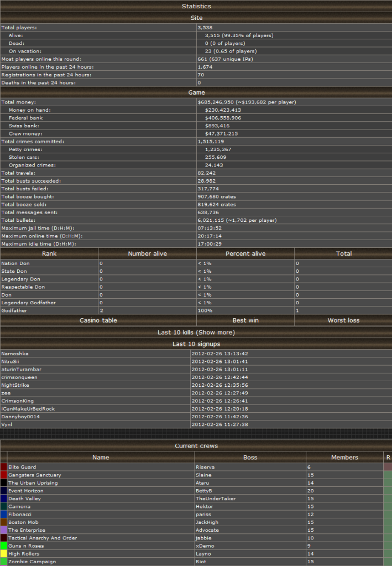
Task: Click the High Rollers yellow color swatch
Action: pos(4,554)
